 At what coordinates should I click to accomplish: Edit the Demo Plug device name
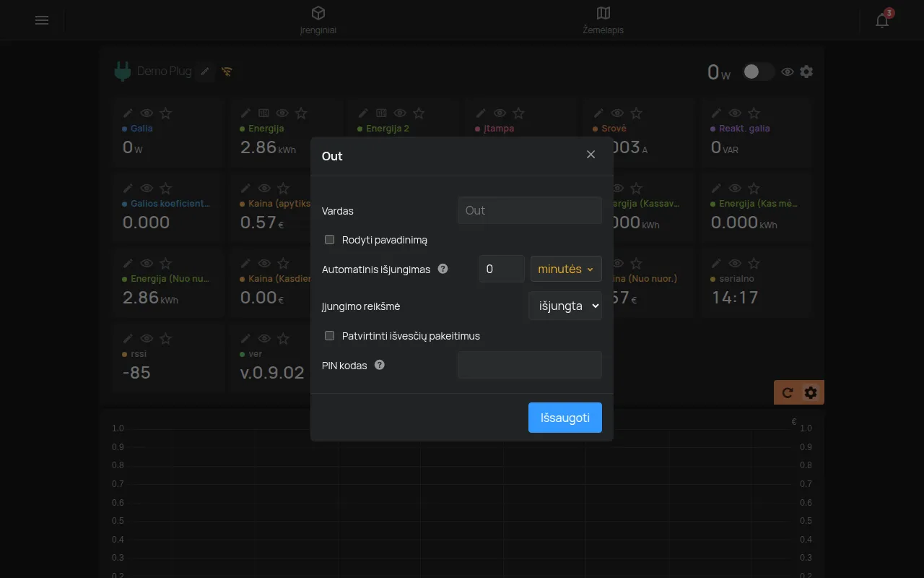click(205, 72)
